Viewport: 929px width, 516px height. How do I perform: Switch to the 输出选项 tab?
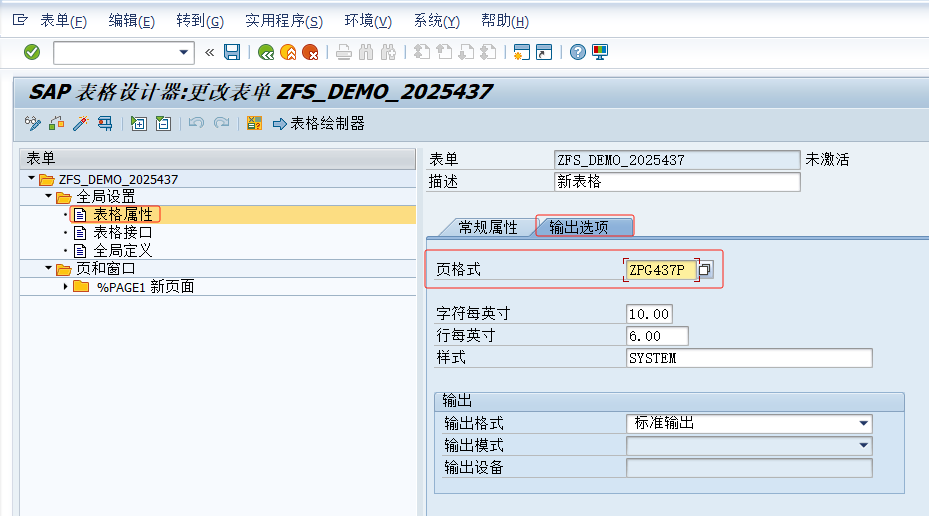[x=579, y=227]
